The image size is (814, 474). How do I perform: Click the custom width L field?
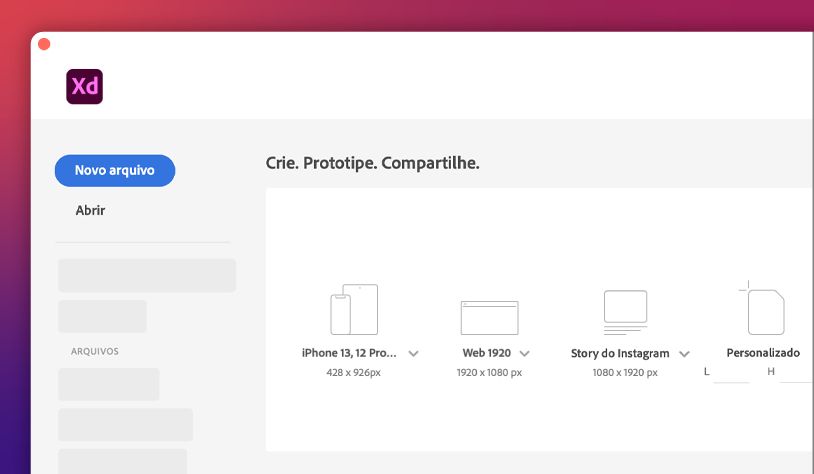(731, 373)
